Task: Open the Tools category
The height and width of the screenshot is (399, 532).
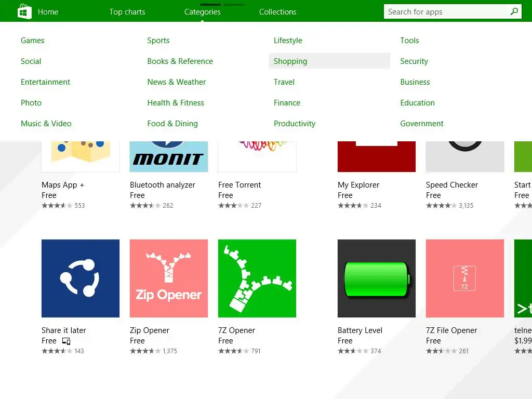Action: point(409,41)
